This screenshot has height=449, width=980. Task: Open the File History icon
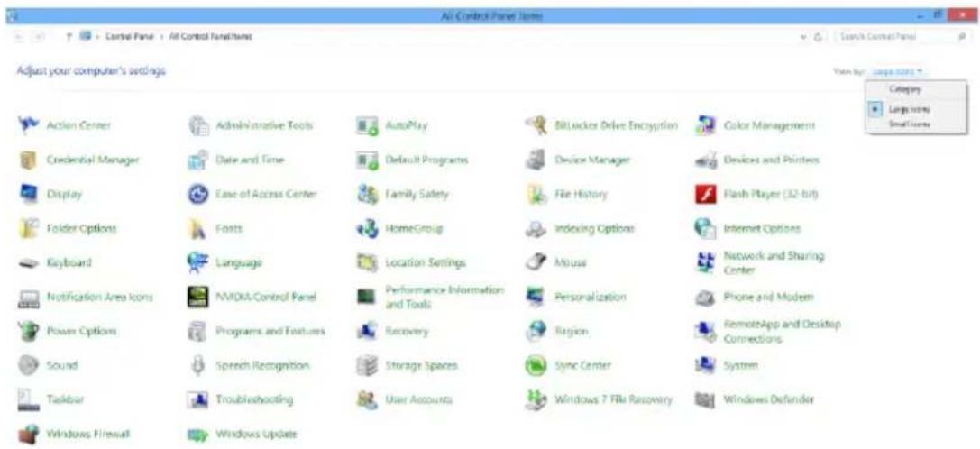536,195
